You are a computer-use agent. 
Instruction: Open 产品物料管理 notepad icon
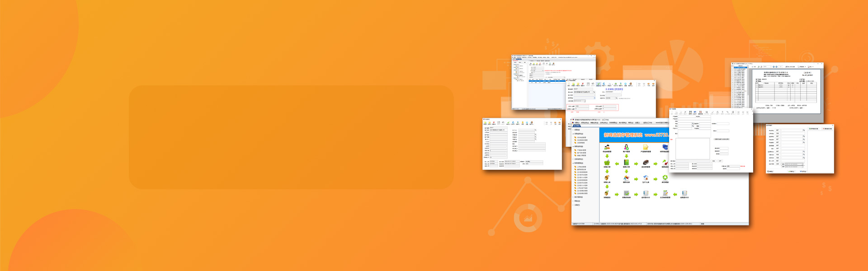click(646, 147)
